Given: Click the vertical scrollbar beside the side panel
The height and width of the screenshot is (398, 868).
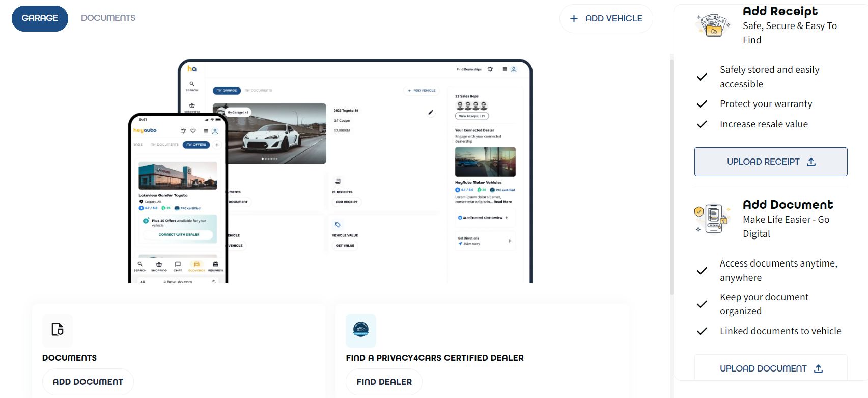Looking at the screenshot, I should pos(671,177).
